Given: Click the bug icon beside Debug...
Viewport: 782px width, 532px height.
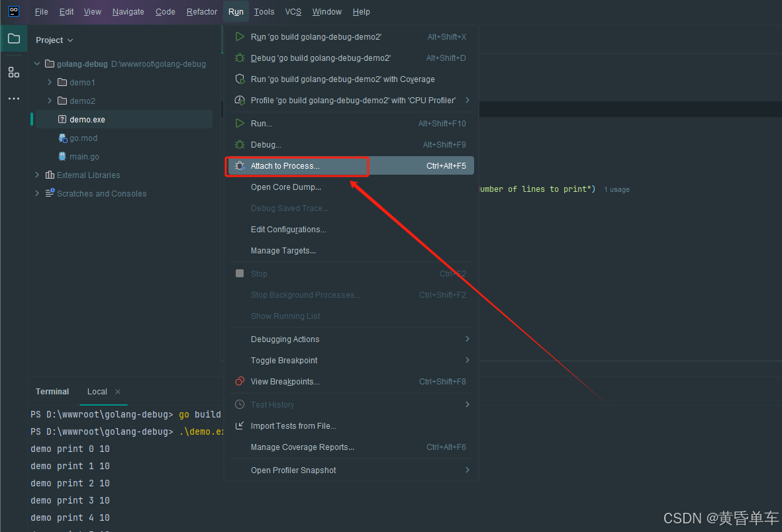Looking at the screenshot, I should [240, 145].
